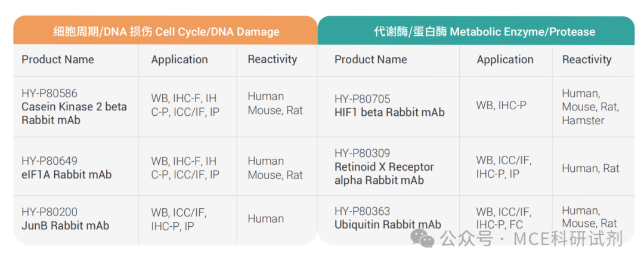Click right table Reactivity column header
The height and width of the screenshot is (265, 644).
tap(587, 60)
